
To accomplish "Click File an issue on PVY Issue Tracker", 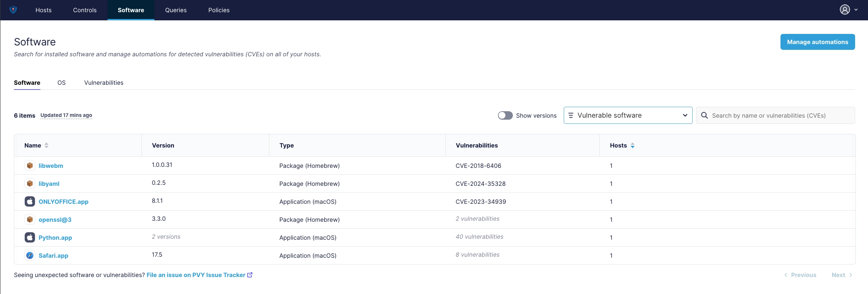I will 196,275.
